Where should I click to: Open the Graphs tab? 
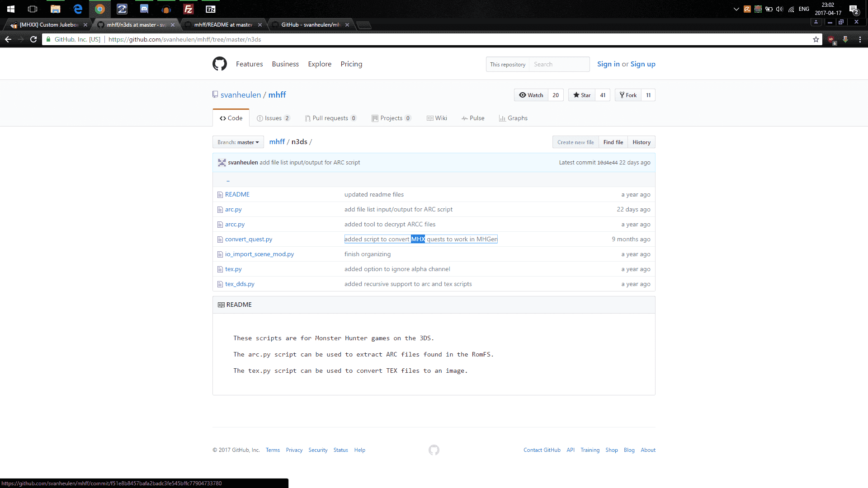[x=513, y=118]
